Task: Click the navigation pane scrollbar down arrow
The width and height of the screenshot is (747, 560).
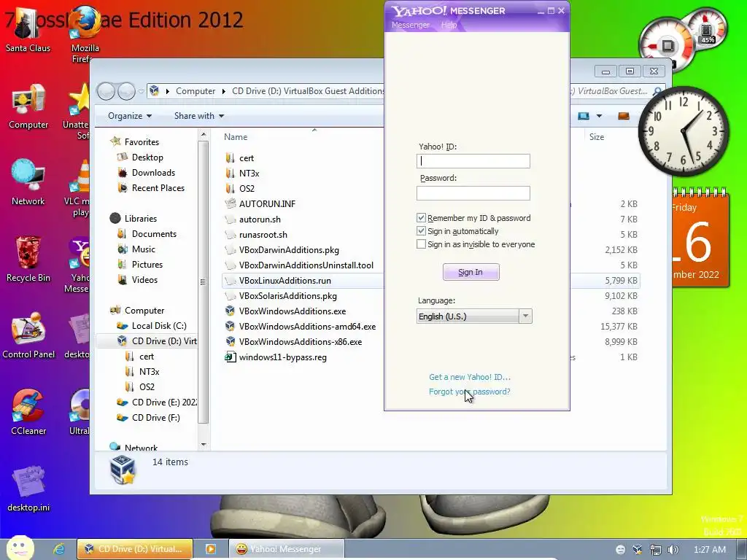Action: click(x=204, y=445)
